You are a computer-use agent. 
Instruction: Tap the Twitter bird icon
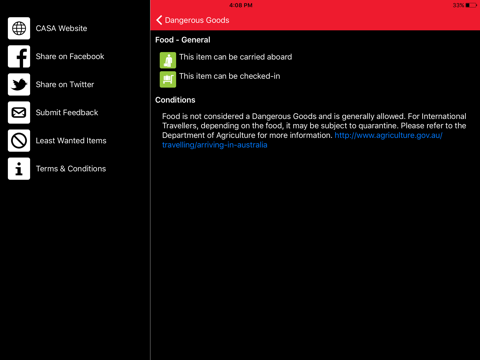[19, 84]
